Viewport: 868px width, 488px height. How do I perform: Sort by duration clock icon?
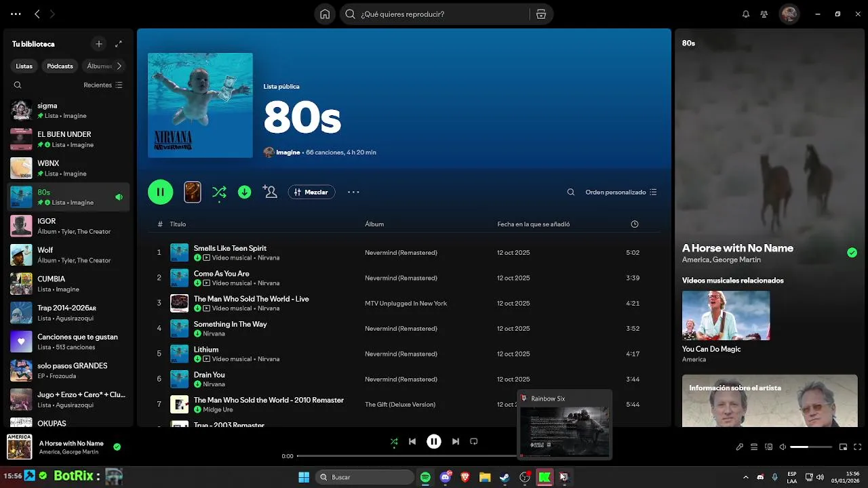(x=635, y=224)
